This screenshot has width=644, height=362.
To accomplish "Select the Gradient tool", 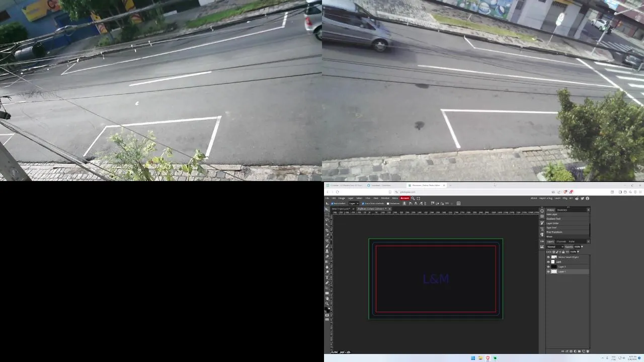I will point(327,261).
